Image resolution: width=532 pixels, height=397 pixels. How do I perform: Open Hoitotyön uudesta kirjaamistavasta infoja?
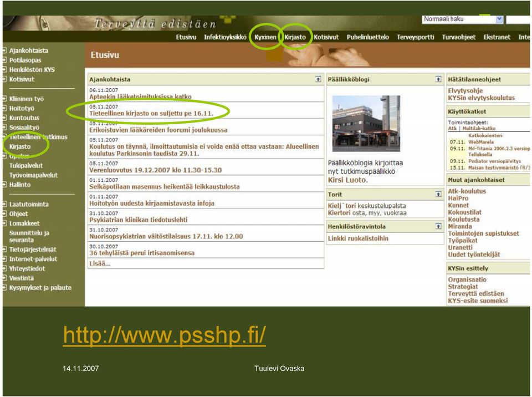click(x=152, y=203)
